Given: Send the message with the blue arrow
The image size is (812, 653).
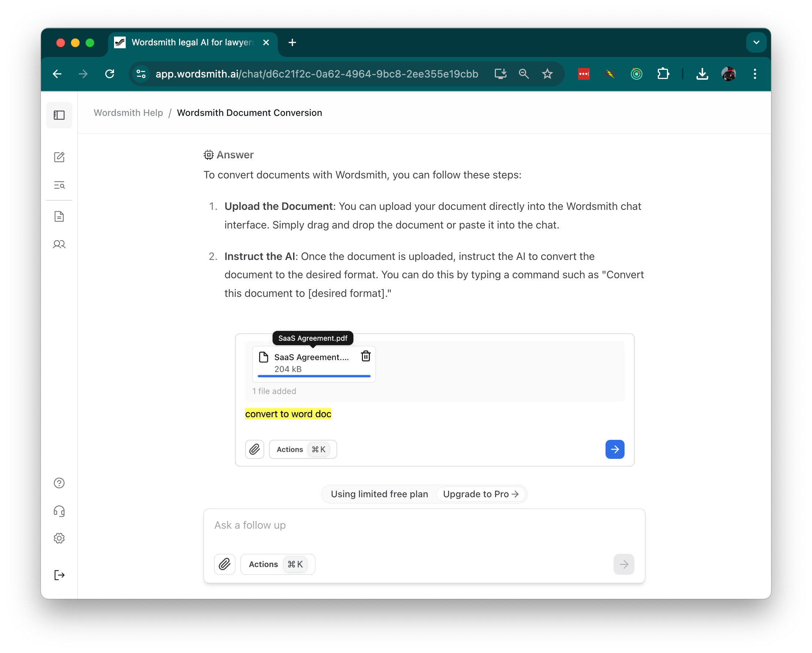Looking at the screenshot, I should click(615, 449).
